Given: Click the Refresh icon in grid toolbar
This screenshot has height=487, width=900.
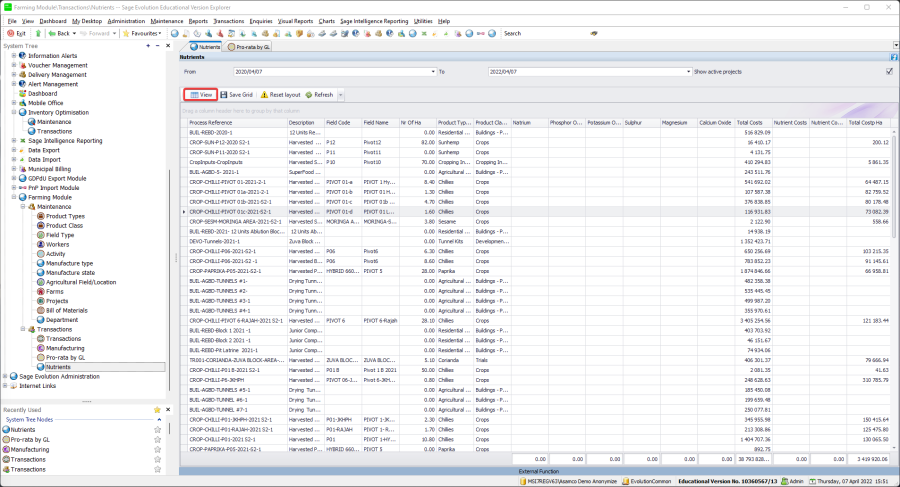Looking at the screenshot, I should click(310, 94).
